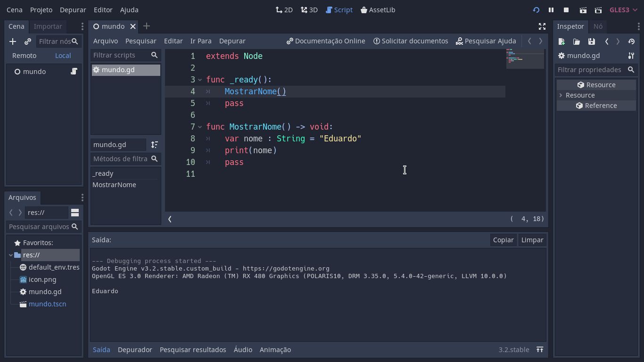The width and height of the screenshot is (644, 362).
Task: Switch to the 3D workspace
Action: [309, 10]
